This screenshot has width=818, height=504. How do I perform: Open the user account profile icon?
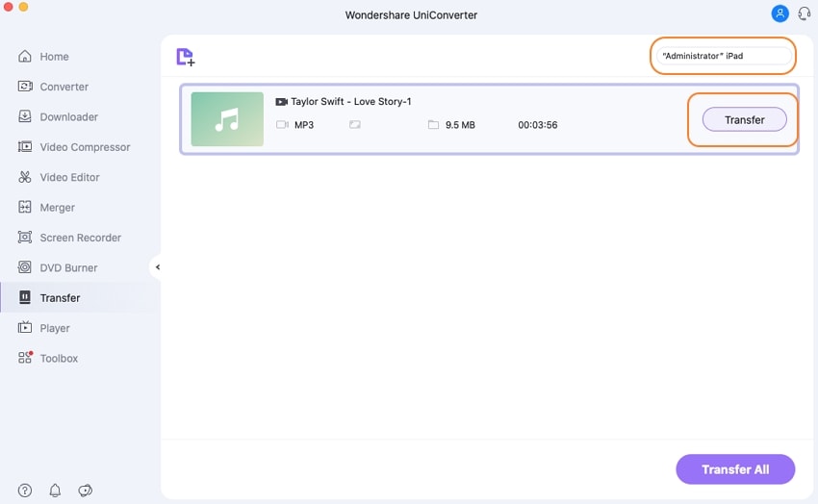[780, 13]
